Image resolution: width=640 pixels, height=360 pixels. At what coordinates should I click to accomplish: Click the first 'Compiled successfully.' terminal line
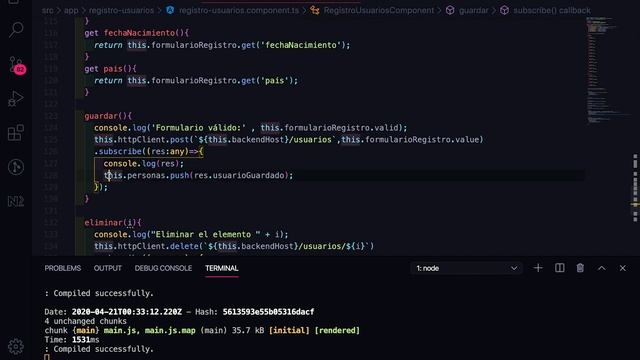tap(99, 293)
